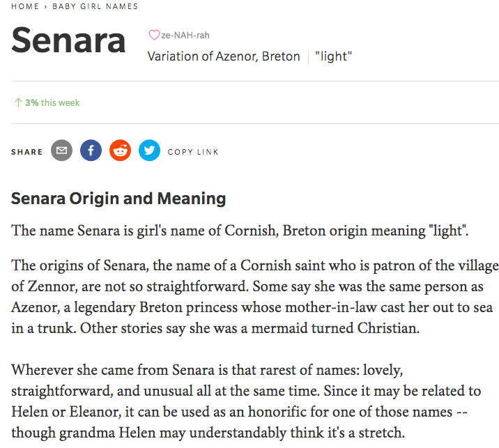Favorite Senara with the heart icon
Screen dimensions: 499x448
[x=154, y=36]
